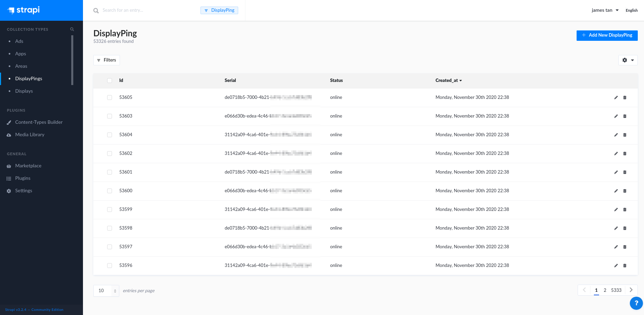644x315 pixels.
Task: Open the entries per page selector
Action: tap(106, 291)
